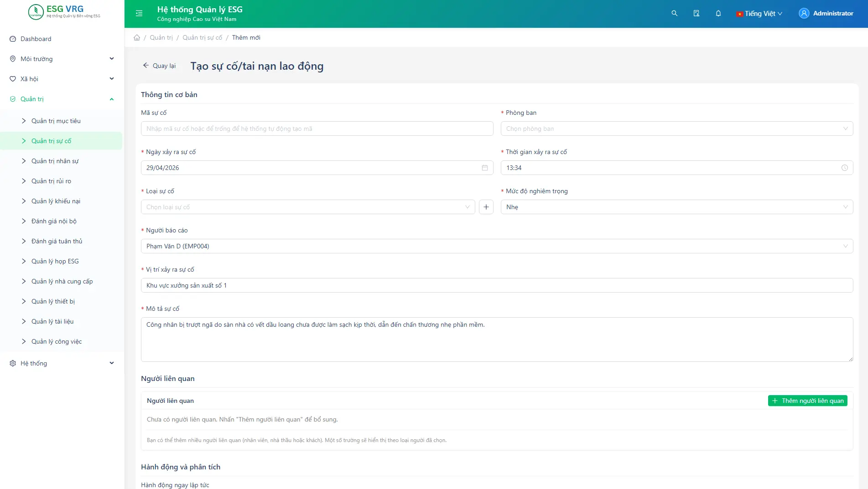The image size is (868, 489).
Task: Open the Phòng ban dropdown
Action: 677,129
